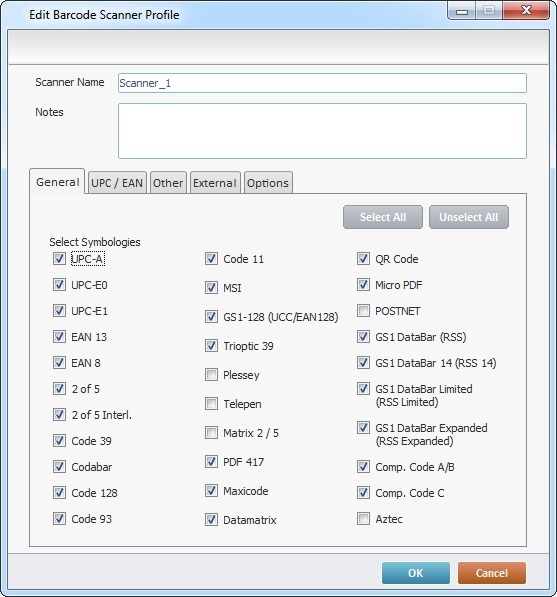Viewport: 557px width, 597px height.
Task: Uncheck the Datamatrix checkbox
Action: 211,519
